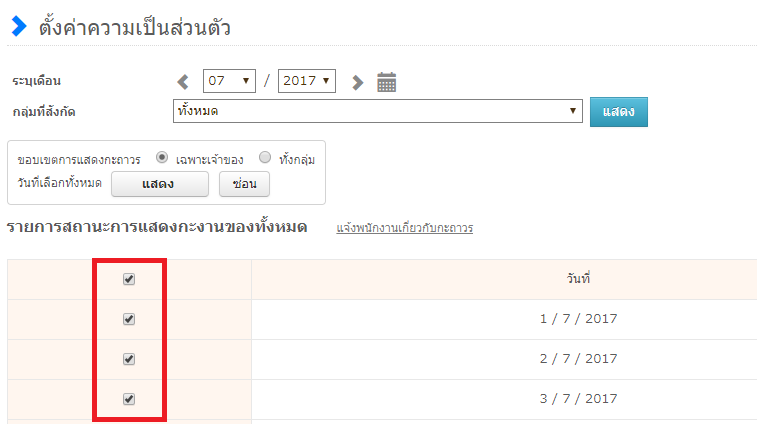Open the month dropdown showing 07
This screenshot has height=424, width=757.
click(x=229, y=81)
